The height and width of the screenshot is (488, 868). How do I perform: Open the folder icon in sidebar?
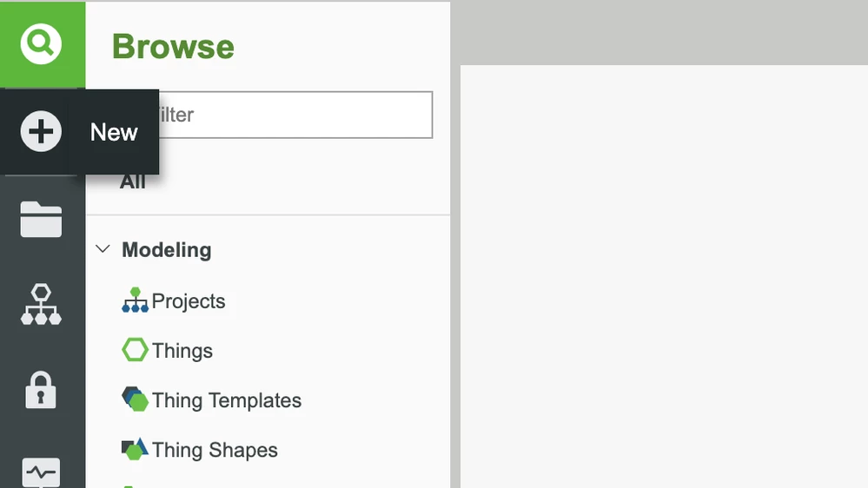coord(42,219)
